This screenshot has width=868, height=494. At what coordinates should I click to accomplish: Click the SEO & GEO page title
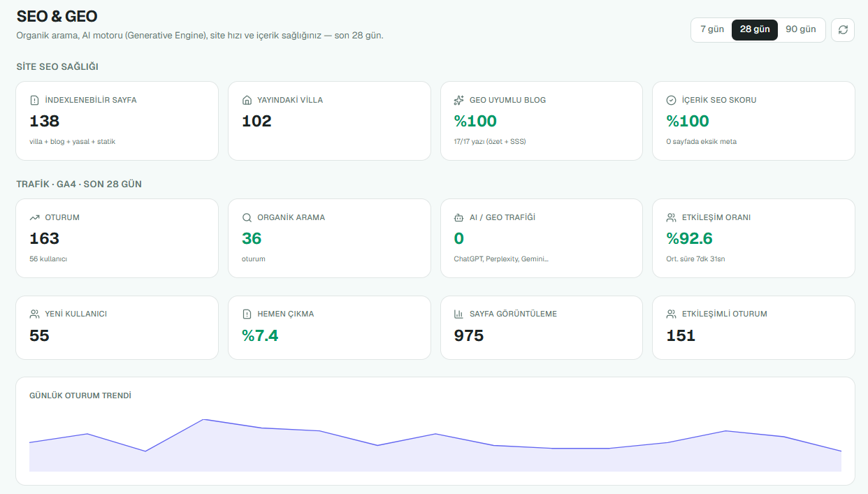(x=57, y=15)
